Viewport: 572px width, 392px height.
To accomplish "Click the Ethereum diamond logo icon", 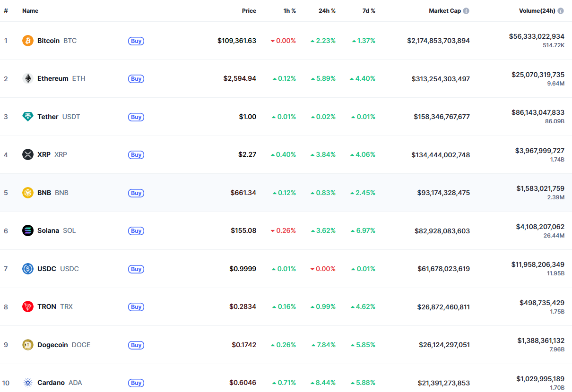I will coord(28,78).
